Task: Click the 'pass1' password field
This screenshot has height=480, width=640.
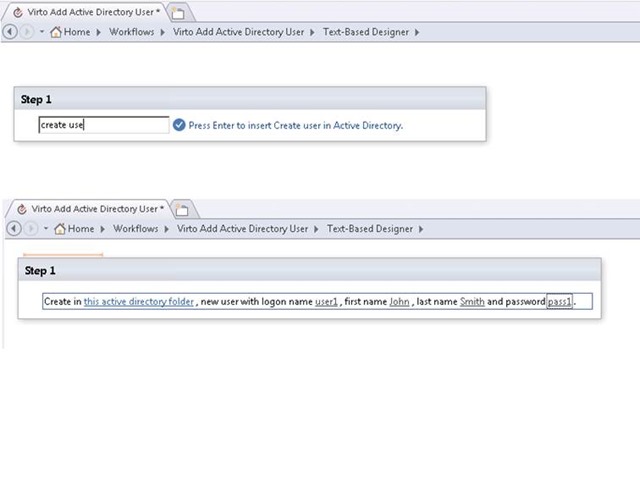Action: 560,301
